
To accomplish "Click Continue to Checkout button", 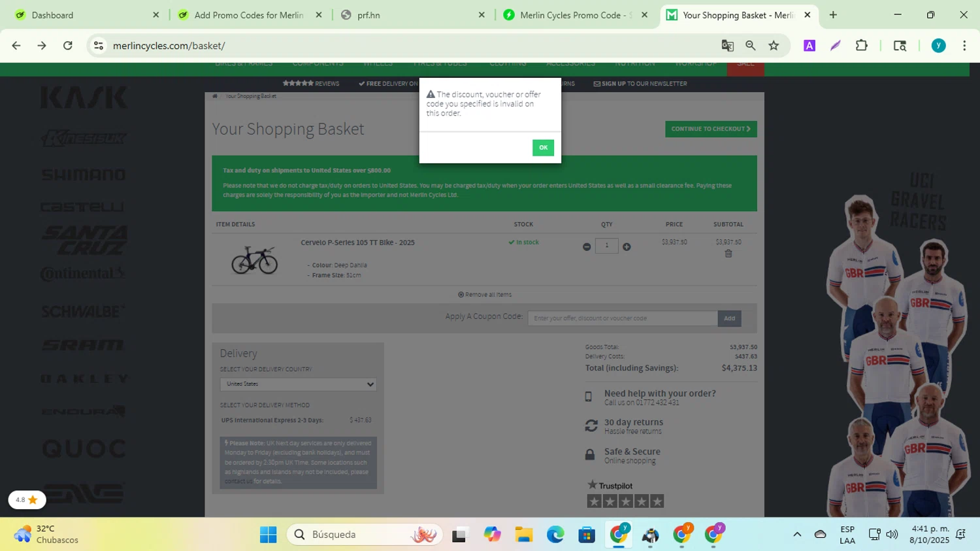I will [711, 129].
